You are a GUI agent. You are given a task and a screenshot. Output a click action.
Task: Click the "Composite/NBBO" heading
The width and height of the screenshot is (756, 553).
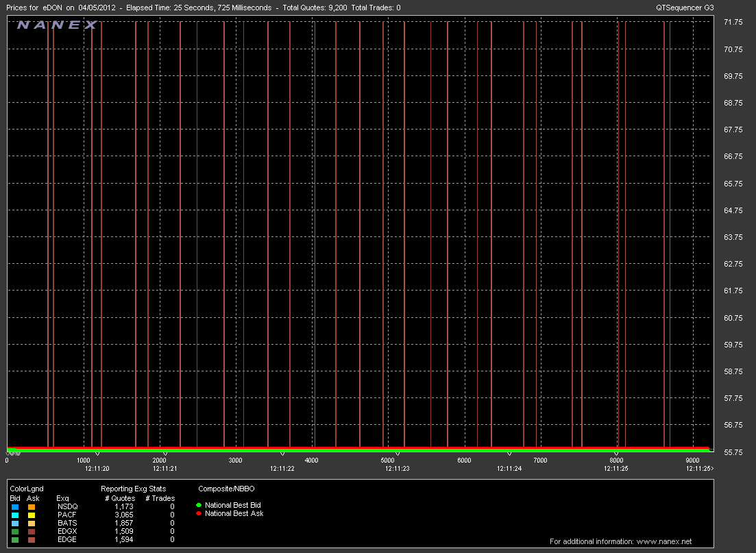click(x=226, y=489)
